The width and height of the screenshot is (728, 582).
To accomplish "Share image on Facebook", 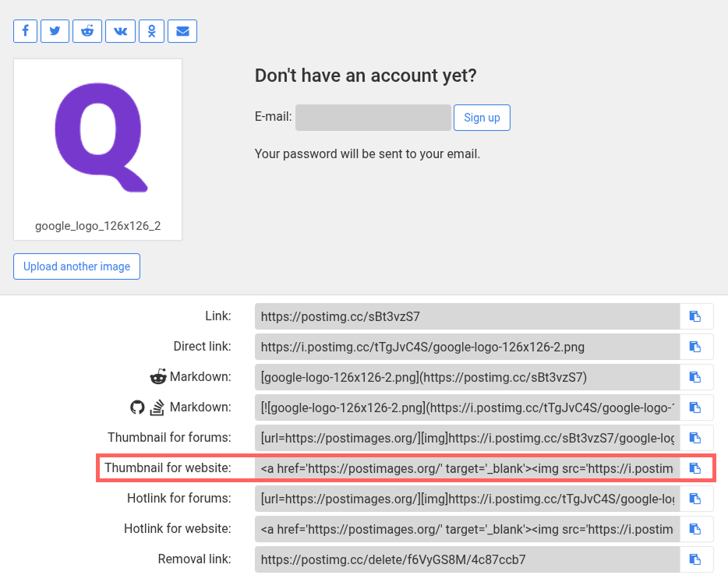I will [26, 31].
